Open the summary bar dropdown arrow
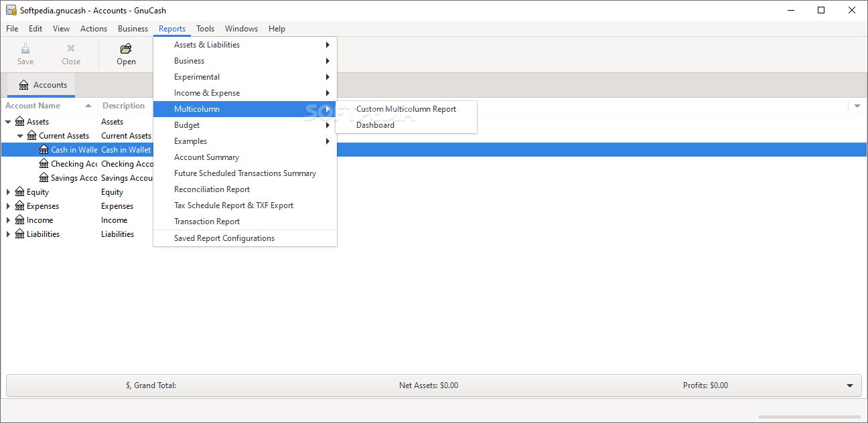This screenshot has width=868, height=423. [850, 386]
